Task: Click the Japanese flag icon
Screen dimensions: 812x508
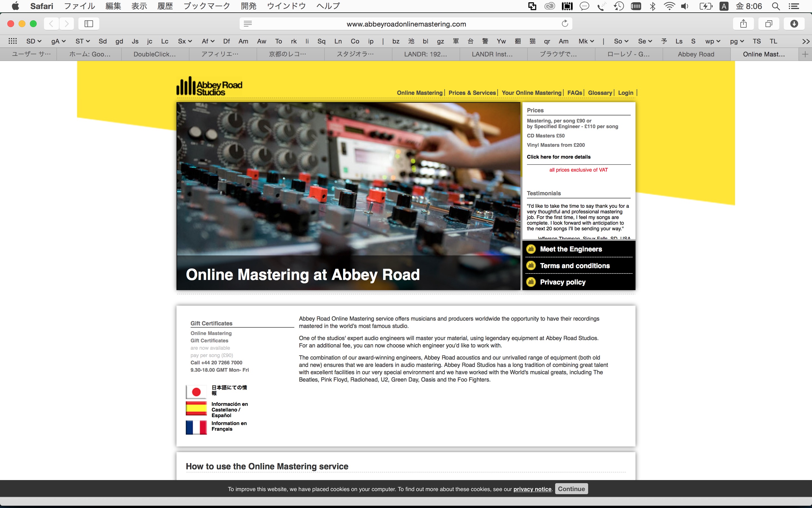Action: [196, 392]
